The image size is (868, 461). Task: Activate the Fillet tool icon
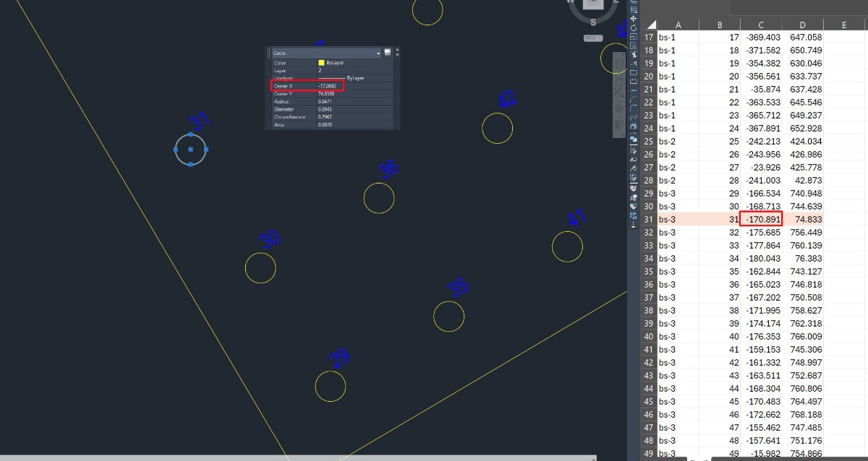[x=634, y=106]
